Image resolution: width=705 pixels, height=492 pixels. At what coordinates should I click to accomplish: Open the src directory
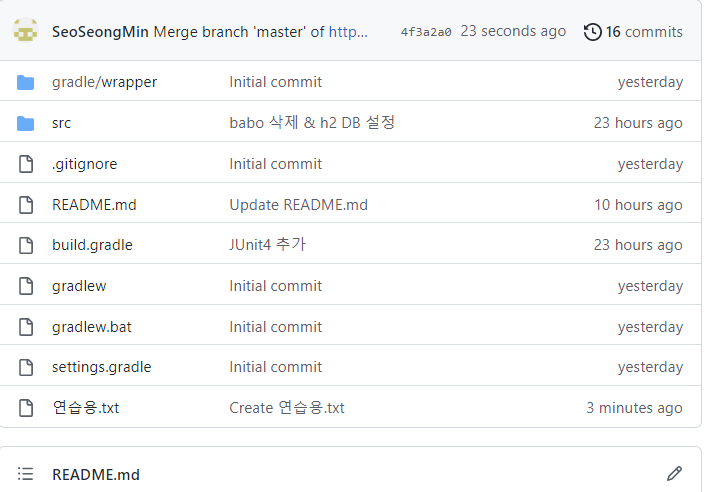coord(61,123)
